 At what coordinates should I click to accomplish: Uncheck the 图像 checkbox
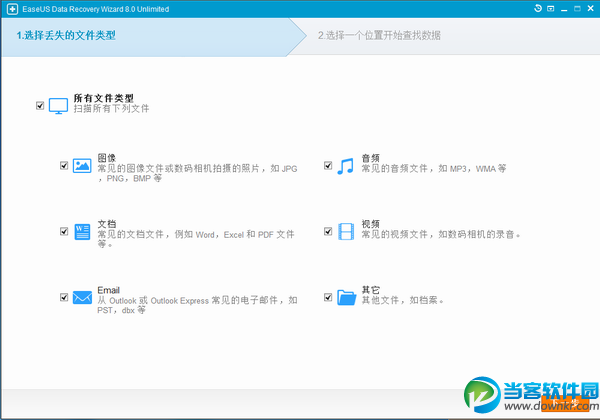(x=64, y=165)
